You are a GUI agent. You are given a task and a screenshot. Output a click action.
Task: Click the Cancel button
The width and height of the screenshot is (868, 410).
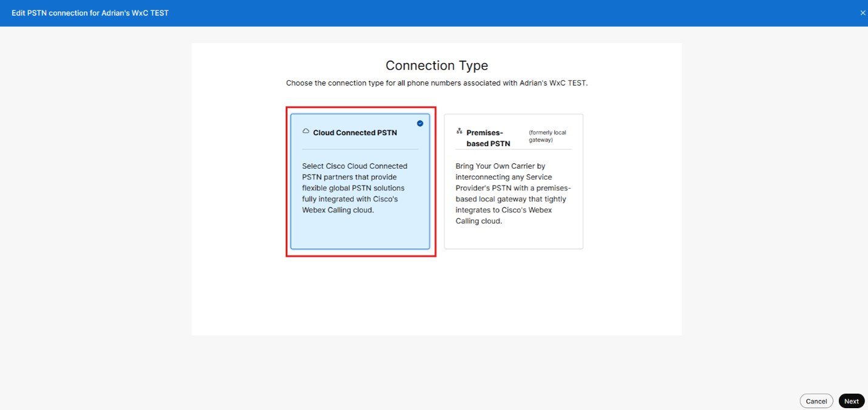pyautogui.click(x=816, y=401)
